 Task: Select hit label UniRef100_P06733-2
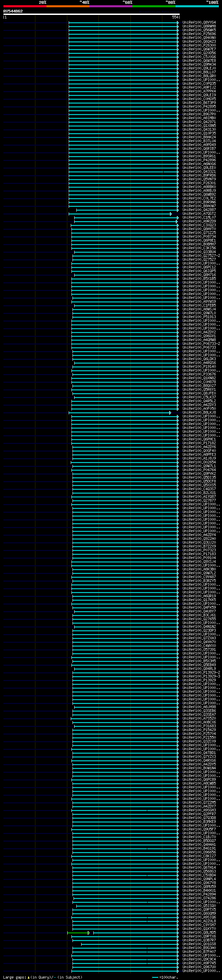tap(201, 344)
